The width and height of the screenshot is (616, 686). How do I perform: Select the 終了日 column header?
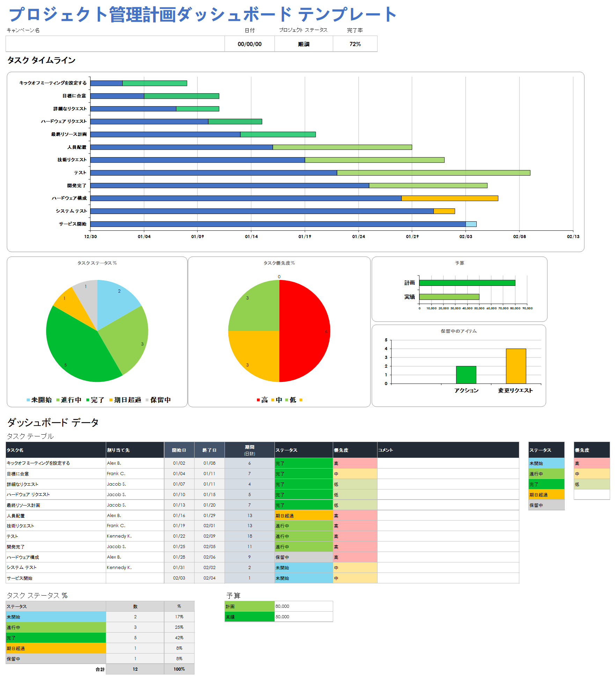point(210,450)
